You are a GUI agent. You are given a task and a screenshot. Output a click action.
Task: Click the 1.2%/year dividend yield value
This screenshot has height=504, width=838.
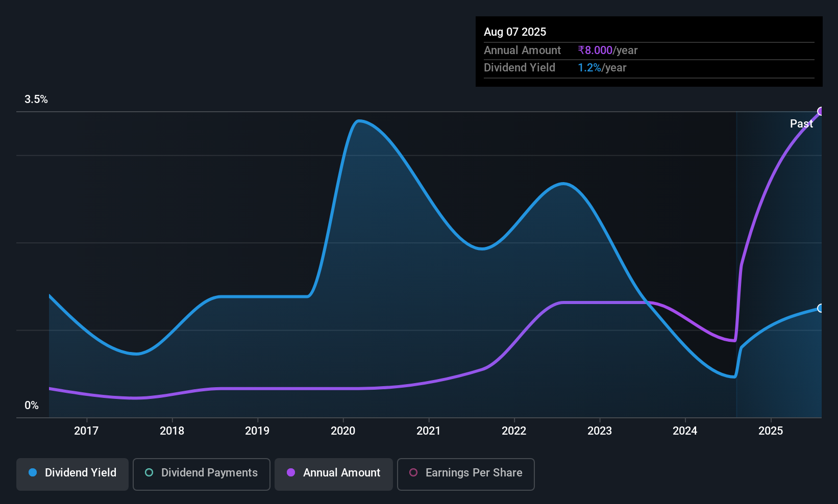coord(602,67)
